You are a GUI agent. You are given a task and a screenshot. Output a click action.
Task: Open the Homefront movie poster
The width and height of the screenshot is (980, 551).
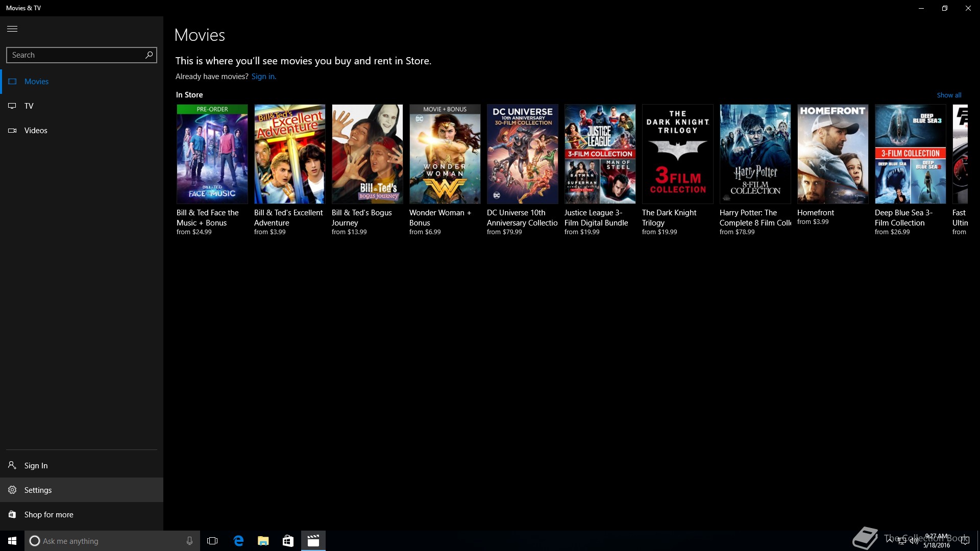point(833,154)
